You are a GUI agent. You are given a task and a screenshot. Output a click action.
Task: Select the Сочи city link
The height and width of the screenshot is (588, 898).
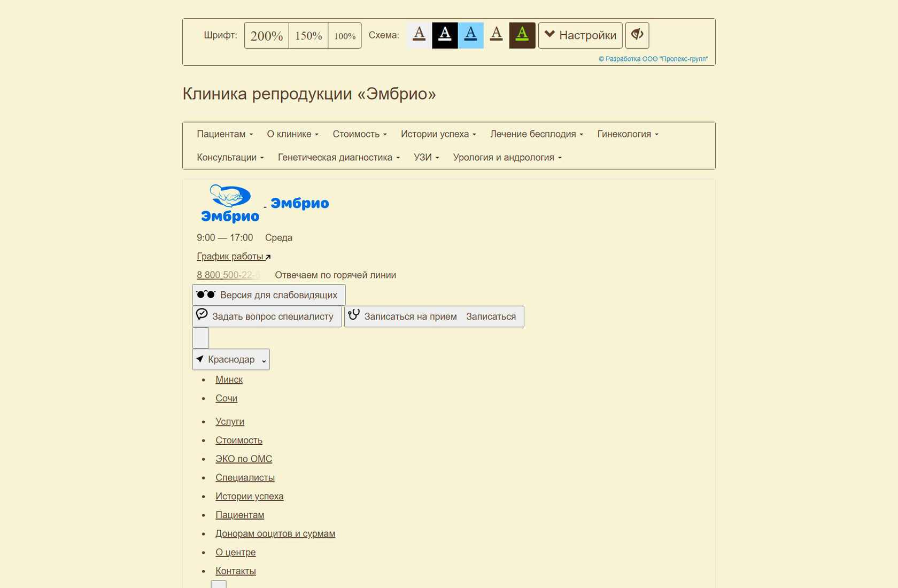(226, 398)
